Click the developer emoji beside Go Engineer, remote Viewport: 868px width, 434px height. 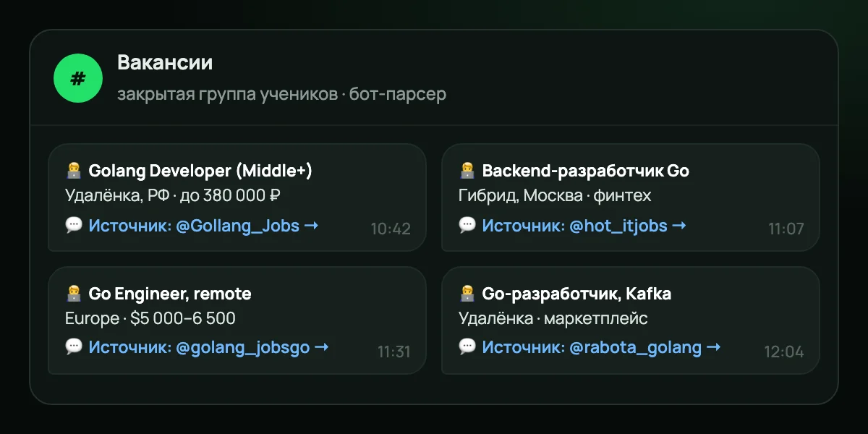pos(73,294)
